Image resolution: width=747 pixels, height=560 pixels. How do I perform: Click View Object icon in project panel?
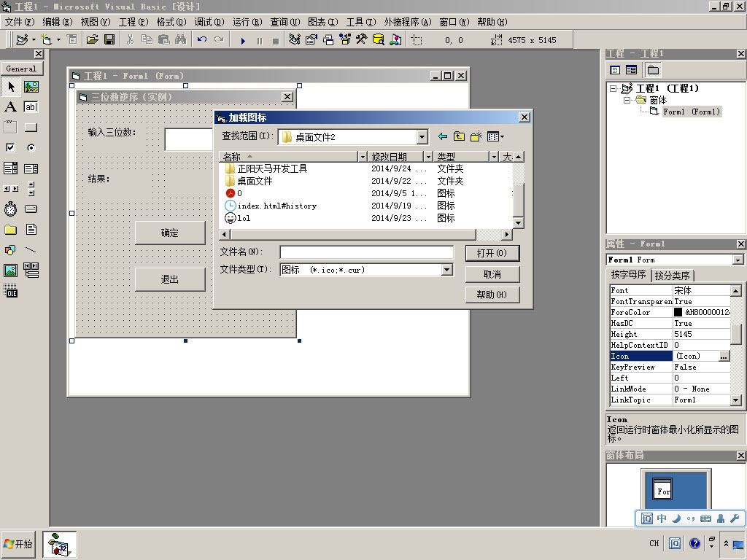[x=632, y=70]
